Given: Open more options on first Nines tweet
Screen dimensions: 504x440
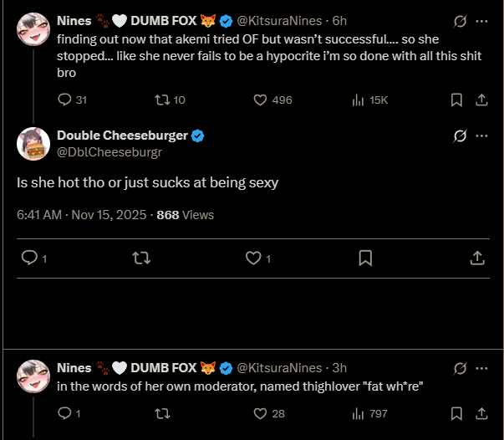Looking at the screenshot, I should point(481,20).
